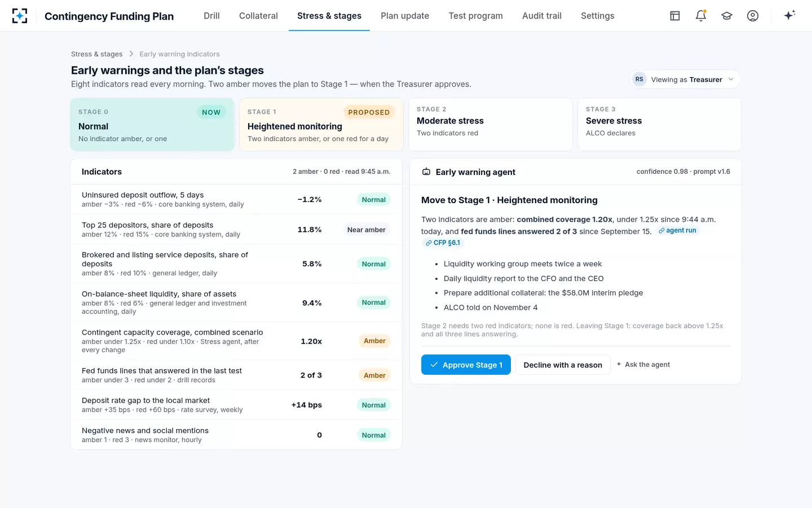Screen dimensions: 812x508
Task: Go to the Plan update tab
Action: [405, 16]
